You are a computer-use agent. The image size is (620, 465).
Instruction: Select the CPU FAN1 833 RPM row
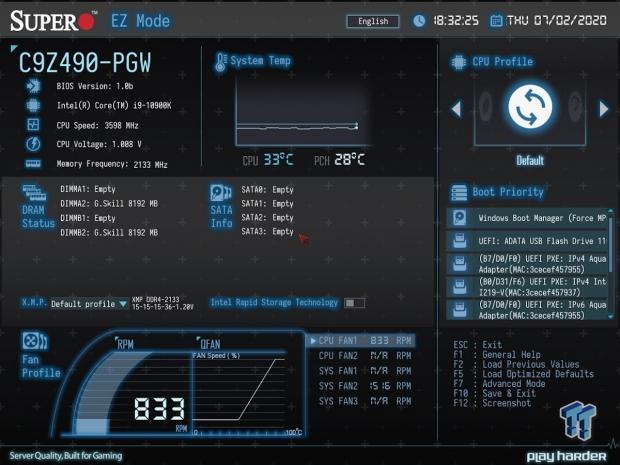361,340
